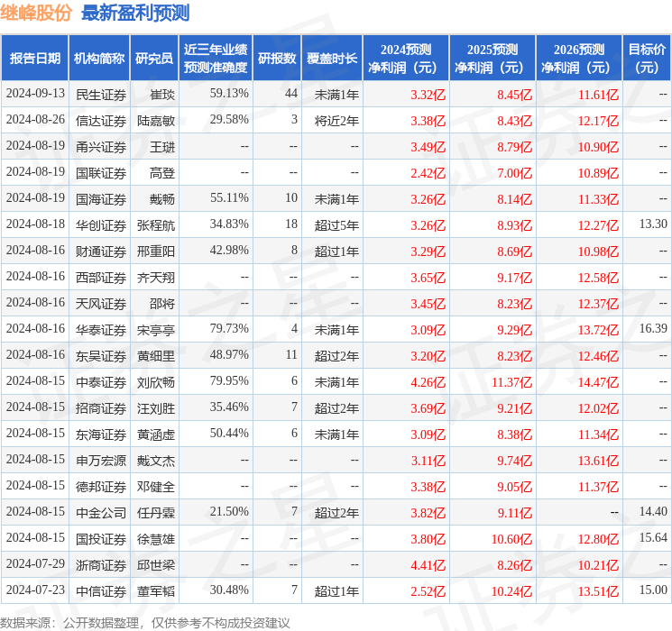This screenshot has width=672, height=631.
Task: Click the 目标价(元) column header
Action: (647, 58)
